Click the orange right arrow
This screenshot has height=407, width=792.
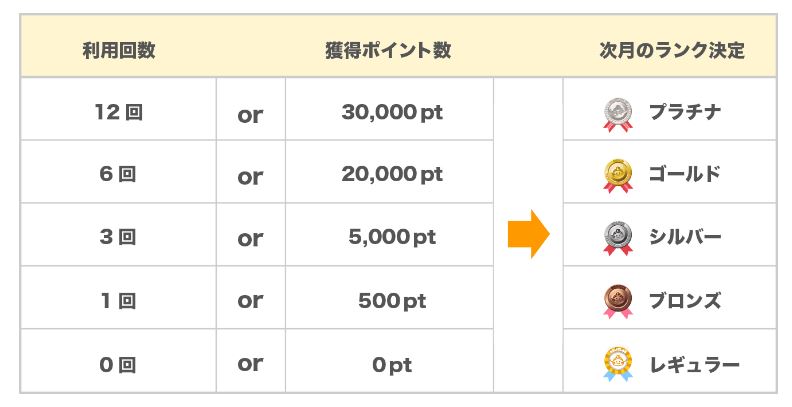click(x=528, y=234)
